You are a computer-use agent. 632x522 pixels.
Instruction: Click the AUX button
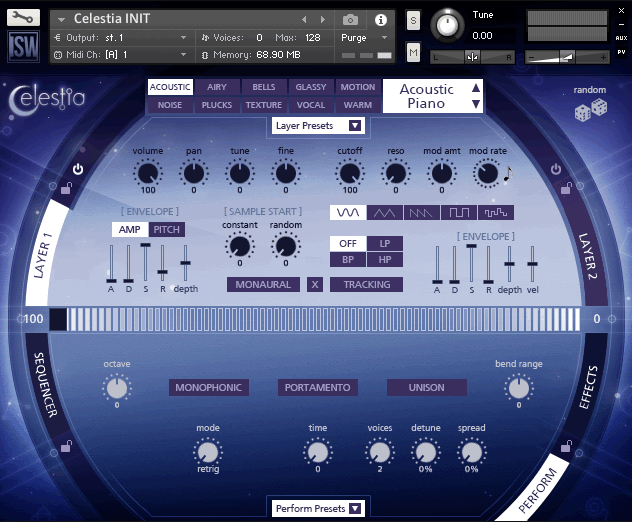621,38
